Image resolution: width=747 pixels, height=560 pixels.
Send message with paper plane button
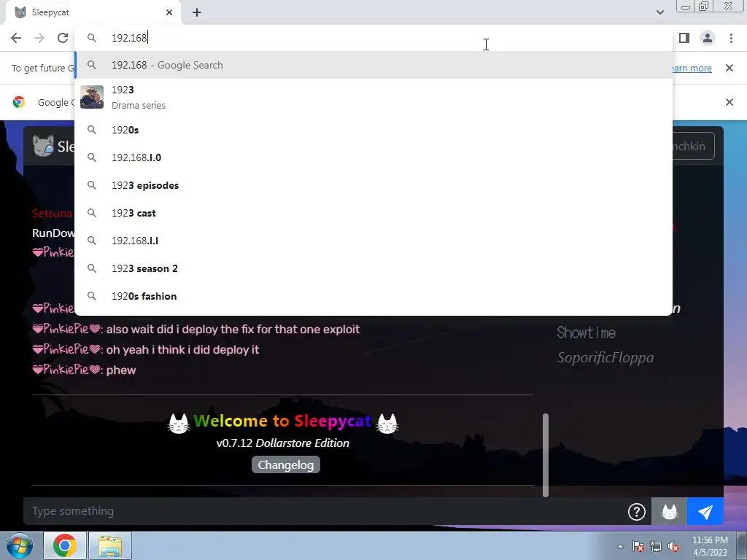pyautogui.click(x=705, y=512)
